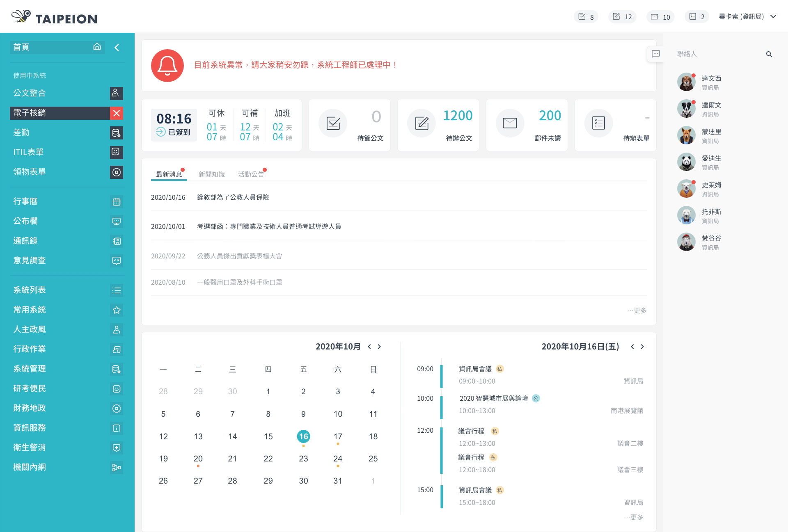Click 更多 link under news list
Screen dimensions: 788x532
coord(639,311)
